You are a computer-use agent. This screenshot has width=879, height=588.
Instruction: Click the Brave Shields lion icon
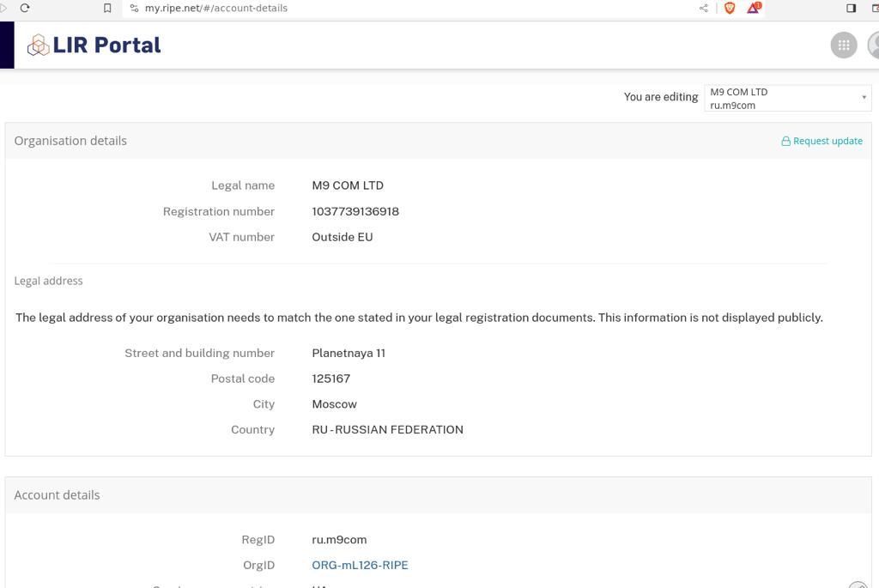730,8
